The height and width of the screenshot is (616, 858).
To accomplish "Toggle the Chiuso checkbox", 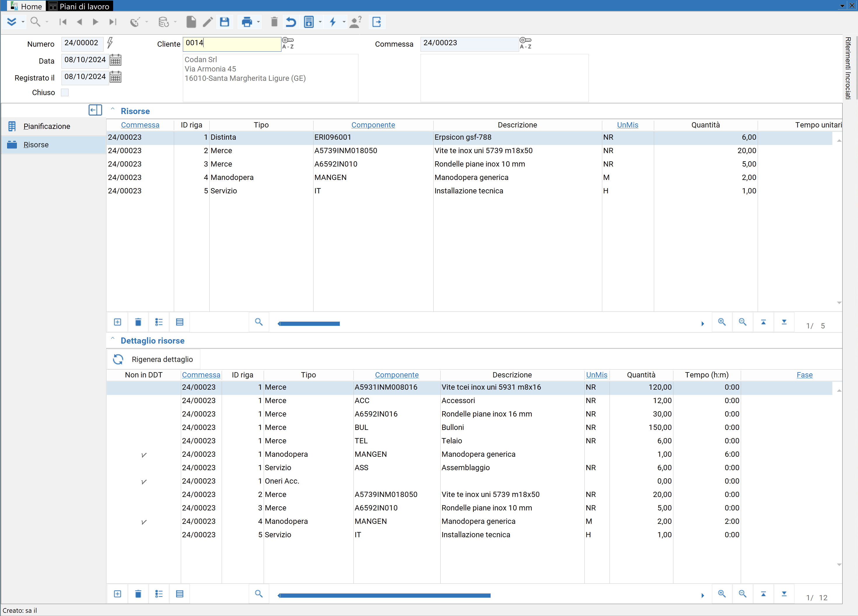I will tap(65, 92).
